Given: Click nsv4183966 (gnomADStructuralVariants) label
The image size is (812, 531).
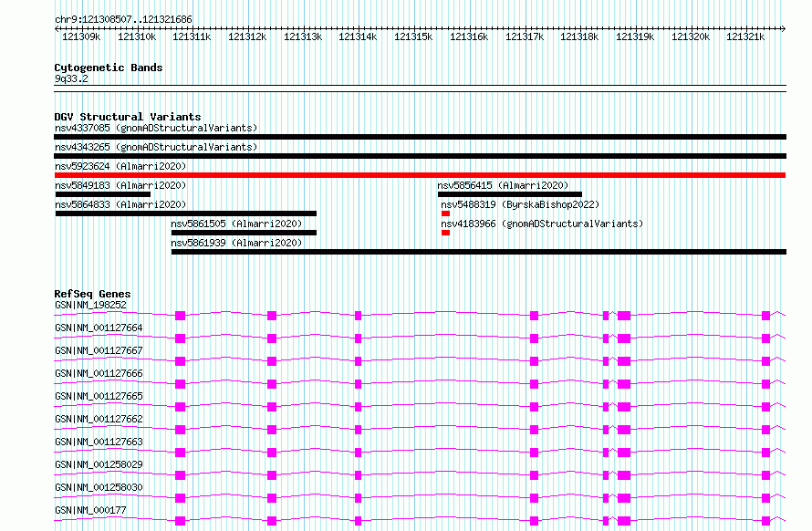Looking at the screenshot, I should pyautogui.click(x=542, y=224).
